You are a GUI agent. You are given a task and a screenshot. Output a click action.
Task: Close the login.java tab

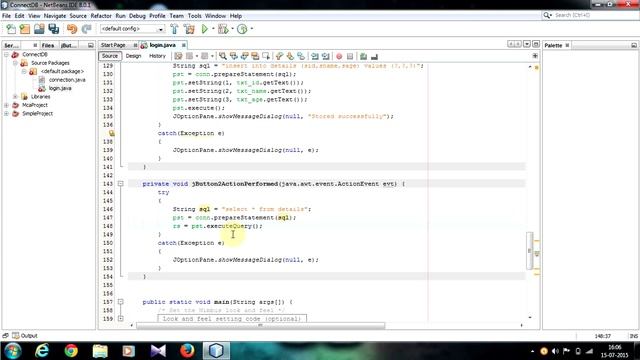click(184, 45)
